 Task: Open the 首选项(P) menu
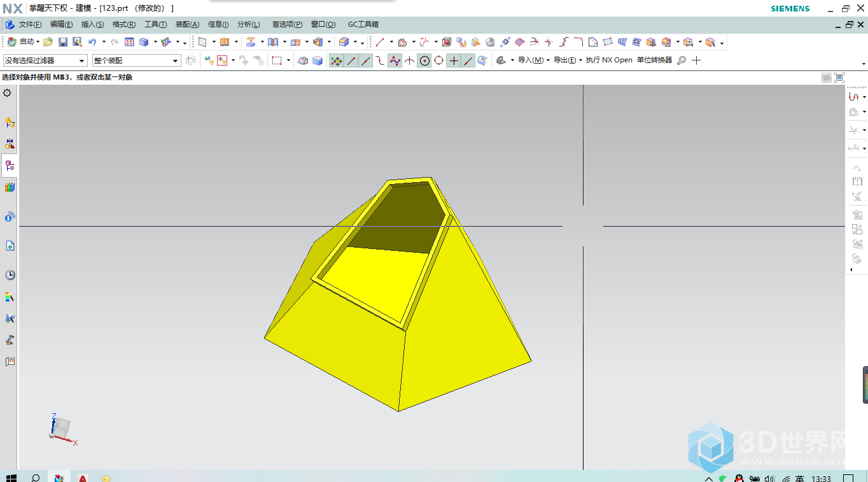click(287, 25)
